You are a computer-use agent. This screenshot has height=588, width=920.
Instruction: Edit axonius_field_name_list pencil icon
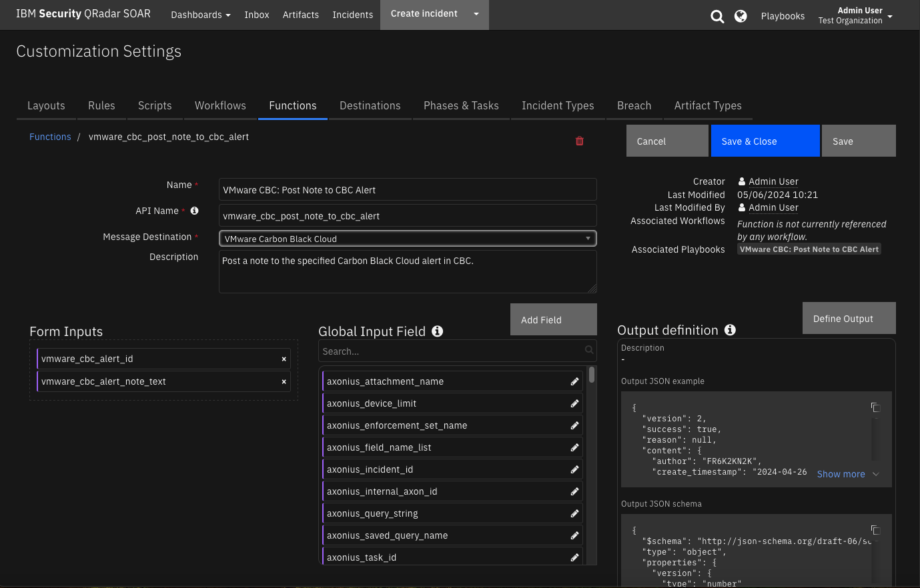click(x=574, y=448)
